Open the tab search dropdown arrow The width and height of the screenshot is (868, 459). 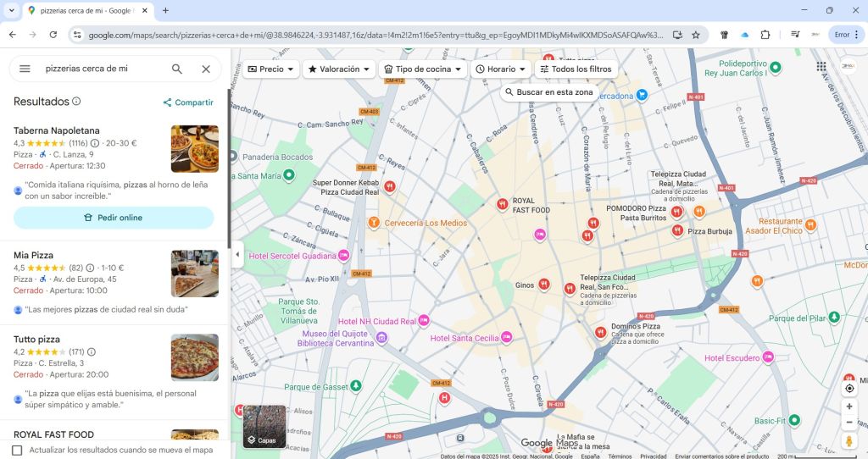tap(11, 10)
